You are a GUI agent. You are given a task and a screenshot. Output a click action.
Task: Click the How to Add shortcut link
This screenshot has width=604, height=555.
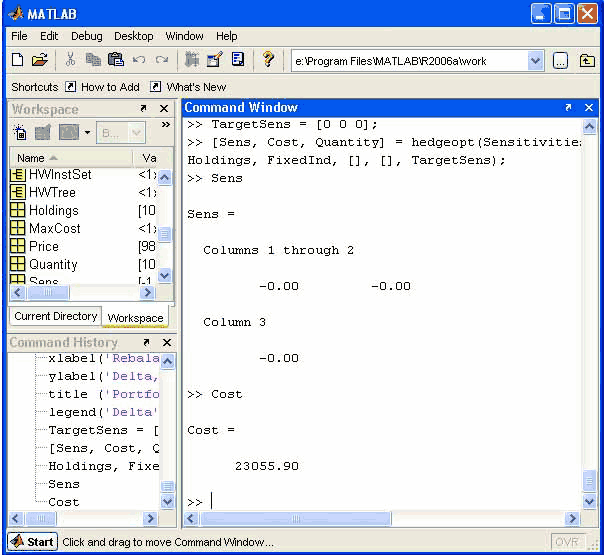tap(110, 87)
